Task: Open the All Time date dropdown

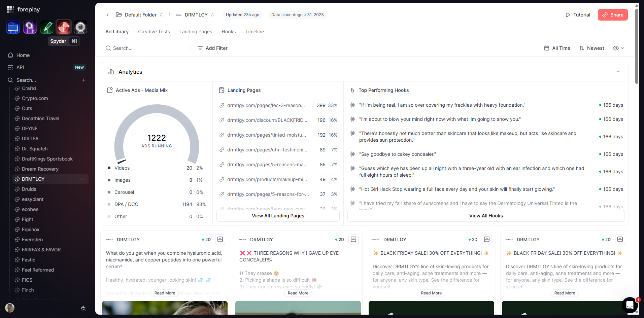Action: (557, 48)
